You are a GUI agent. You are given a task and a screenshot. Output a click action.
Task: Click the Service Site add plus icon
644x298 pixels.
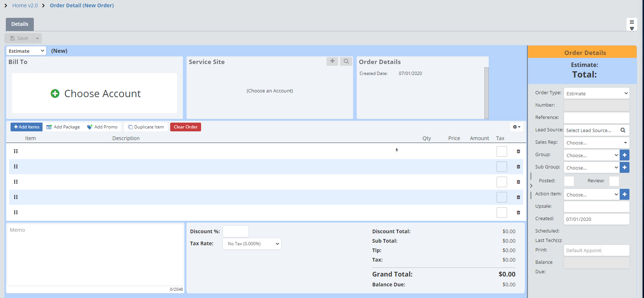(332, 61)
